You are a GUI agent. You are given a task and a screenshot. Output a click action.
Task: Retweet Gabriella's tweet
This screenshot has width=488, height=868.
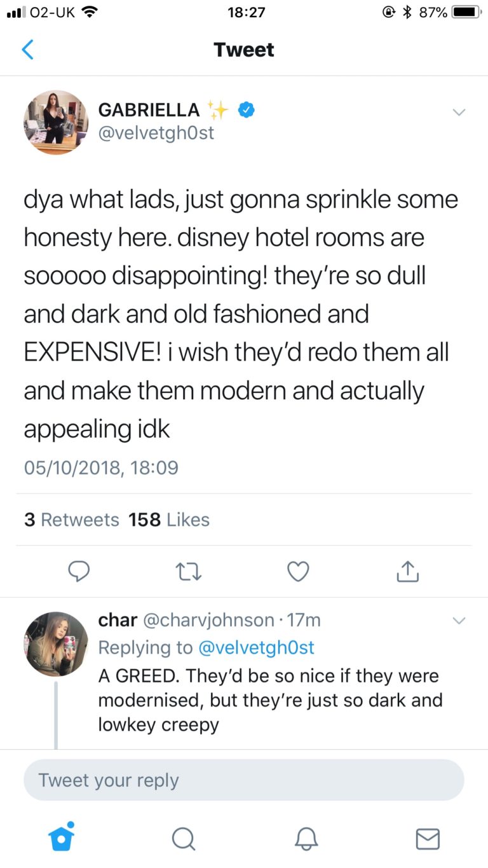[188, 572]
